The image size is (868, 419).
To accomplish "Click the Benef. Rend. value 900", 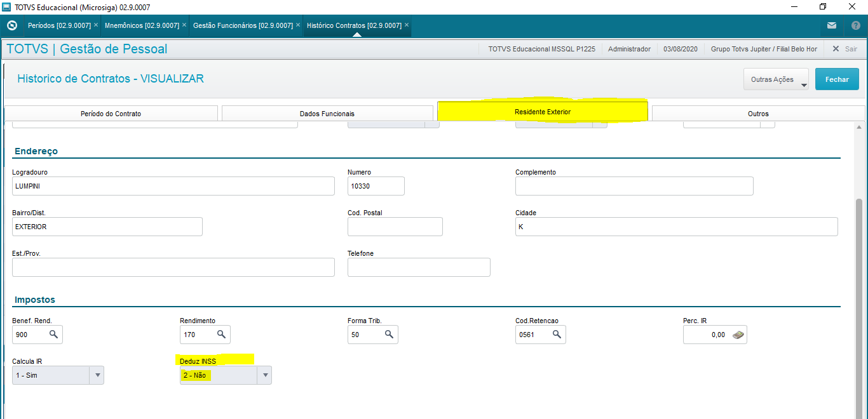I will pos(22,335).
